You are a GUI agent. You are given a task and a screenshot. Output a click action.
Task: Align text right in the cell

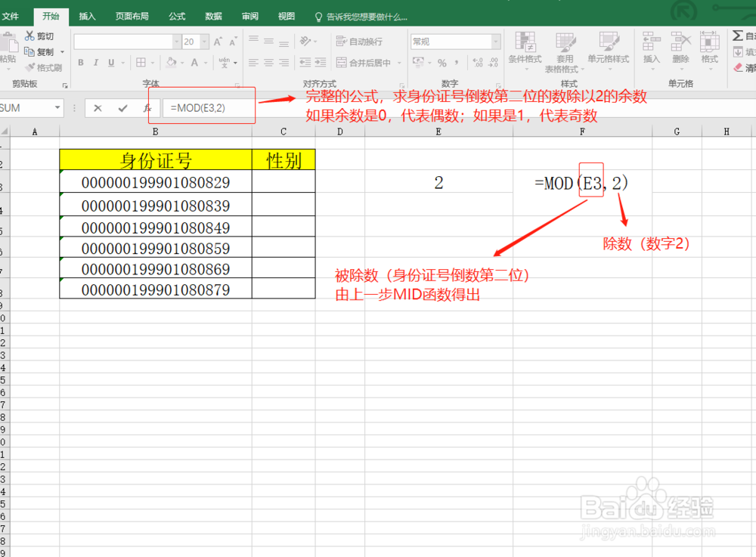click(284, 63)
